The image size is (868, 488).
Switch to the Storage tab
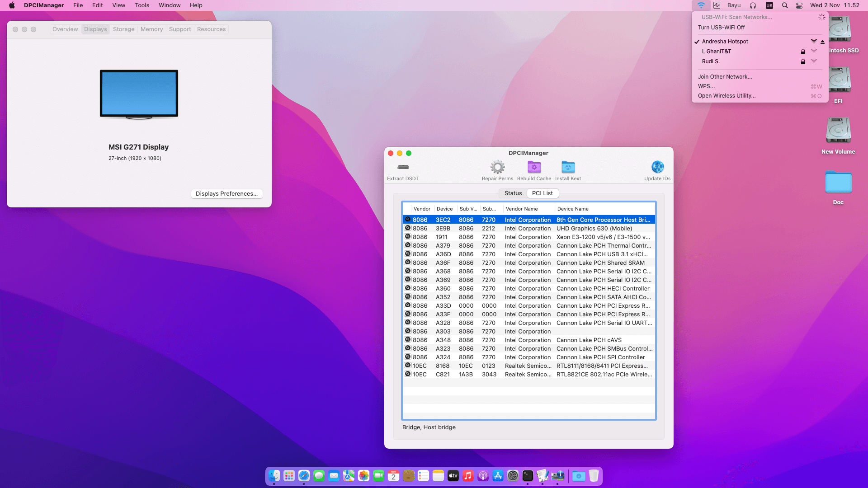123,29
